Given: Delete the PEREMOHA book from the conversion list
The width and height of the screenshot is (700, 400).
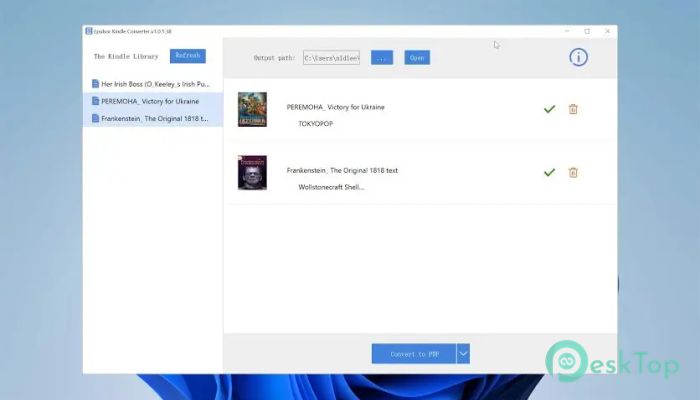Looking at the screenshot, I should tap(573, 109).
